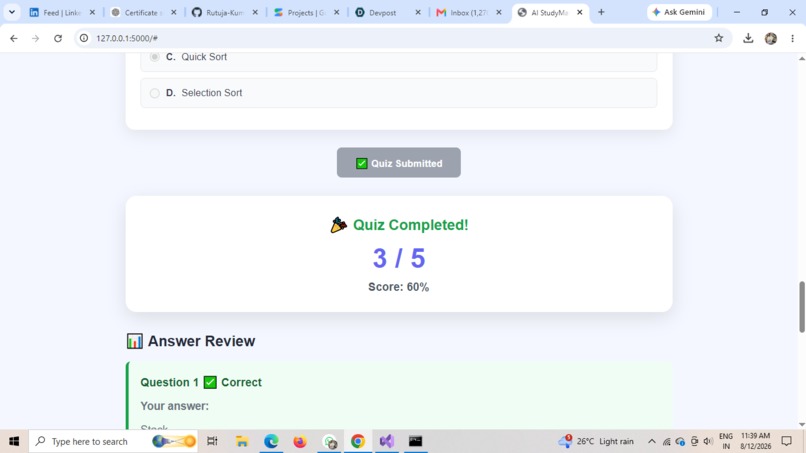Open the weather widget showing 26°C Light rain
Image resolution: width=806 pixels, height=453 pixels.
[596, 441]
